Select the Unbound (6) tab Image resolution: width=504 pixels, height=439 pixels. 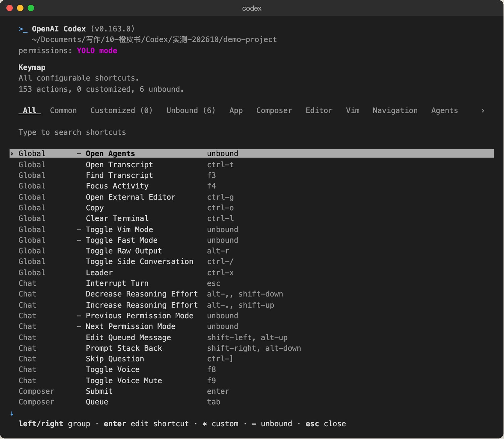point(191,111)
